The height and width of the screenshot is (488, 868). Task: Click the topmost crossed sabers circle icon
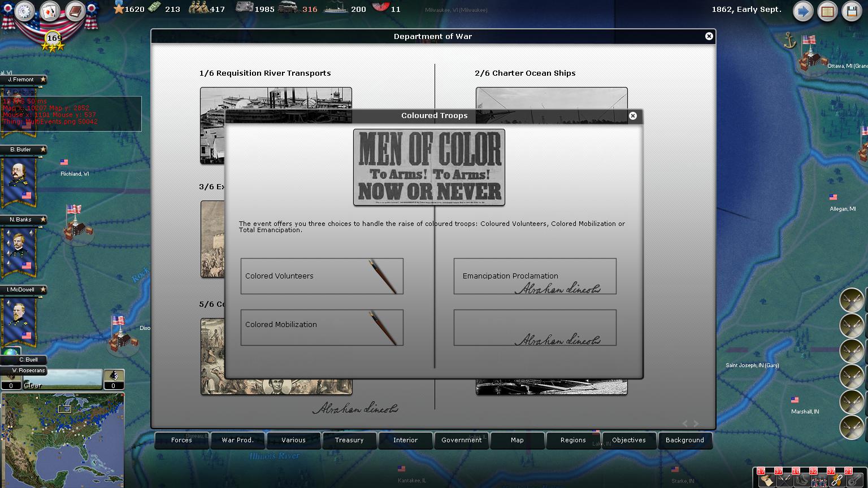click(852, 300)
